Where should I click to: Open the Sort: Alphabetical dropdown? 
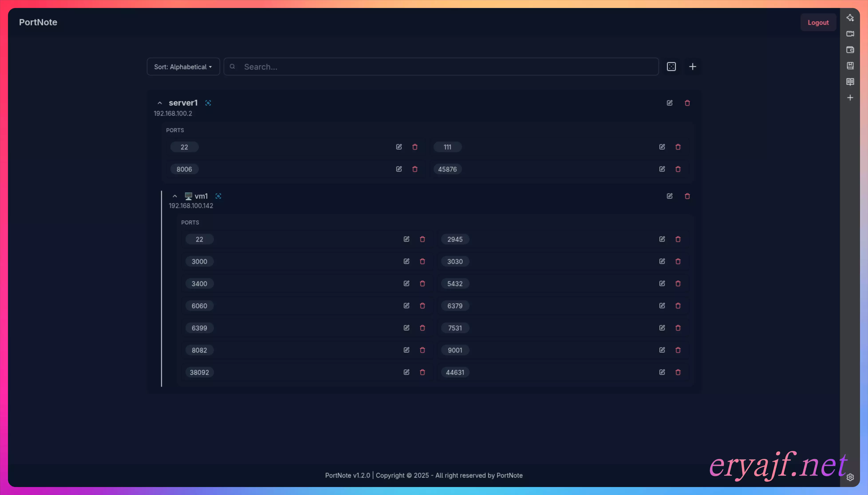click(x=183, y=67)
